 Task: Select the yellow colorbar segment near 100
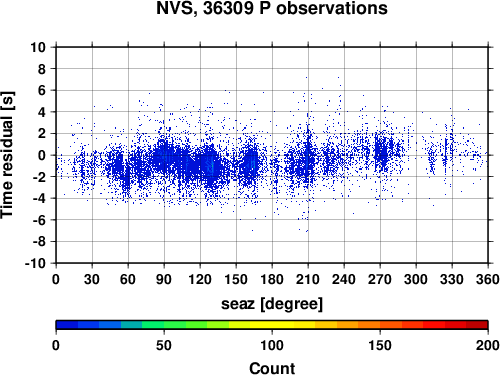272,325
